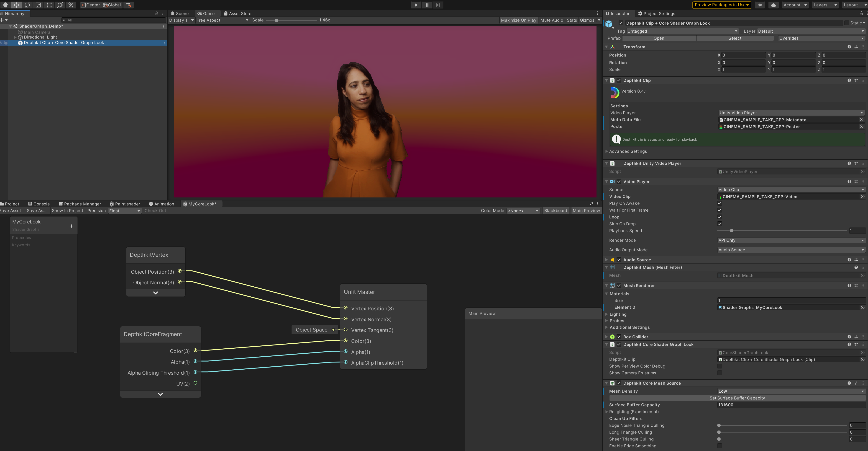The image size is (868, 451).
Task: Adjust the Game view Scale slider
Action: pyautogui.click(x=277, y=20)
